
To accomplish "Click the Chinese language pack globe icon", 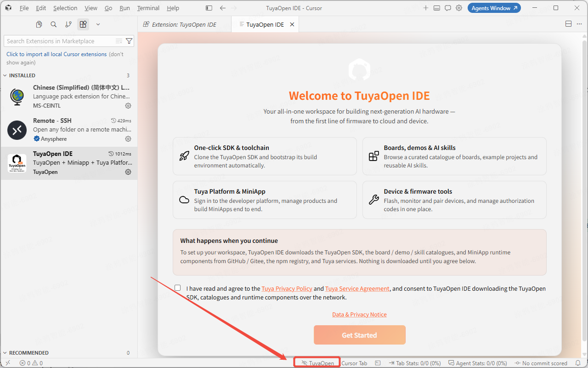I will tap(17, 97).
